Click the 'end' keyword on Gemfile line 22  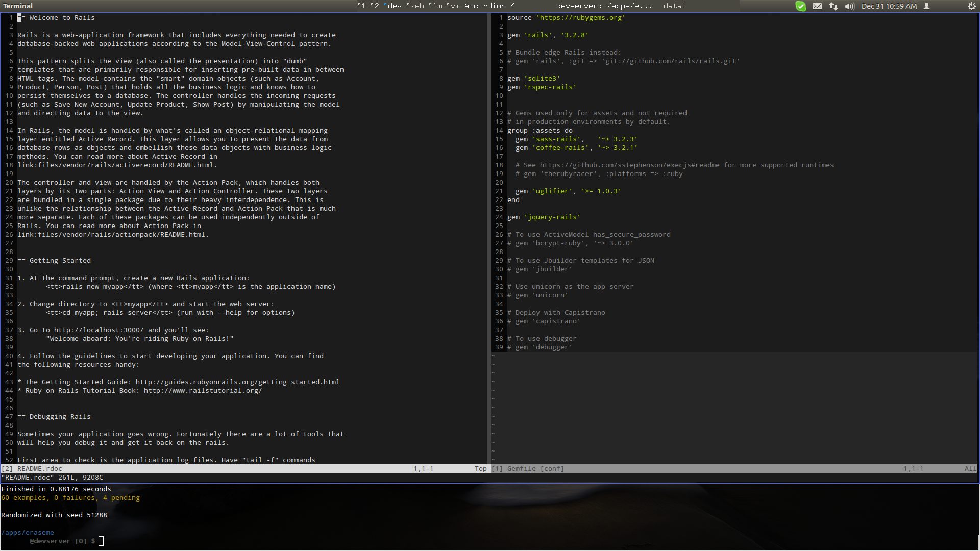[513, 200]
